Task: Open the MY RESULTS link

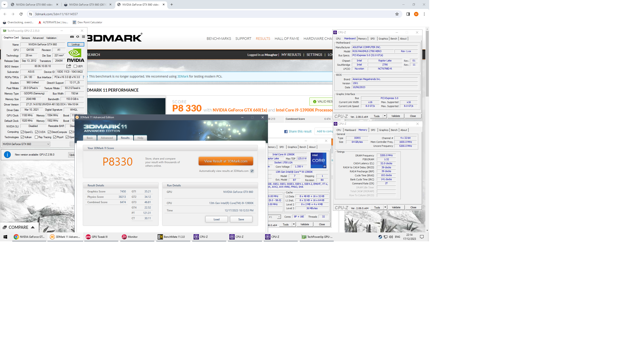Action: [x=291, y=55]
